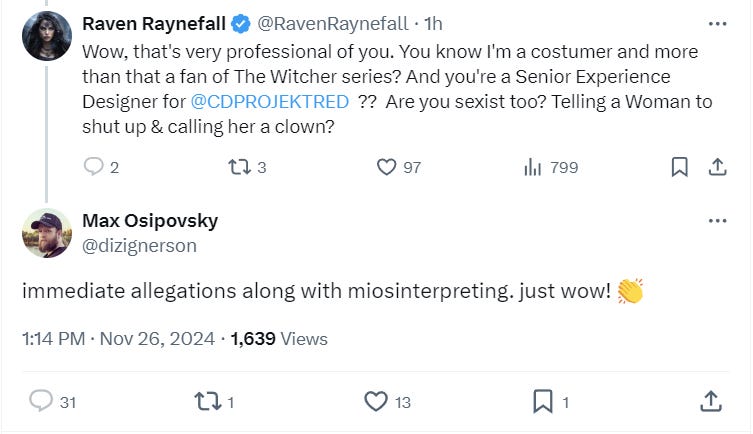Click the Max Osipovsky display name
The width and height of the screenshot is (753, 434).
click(x=150, y=221)
